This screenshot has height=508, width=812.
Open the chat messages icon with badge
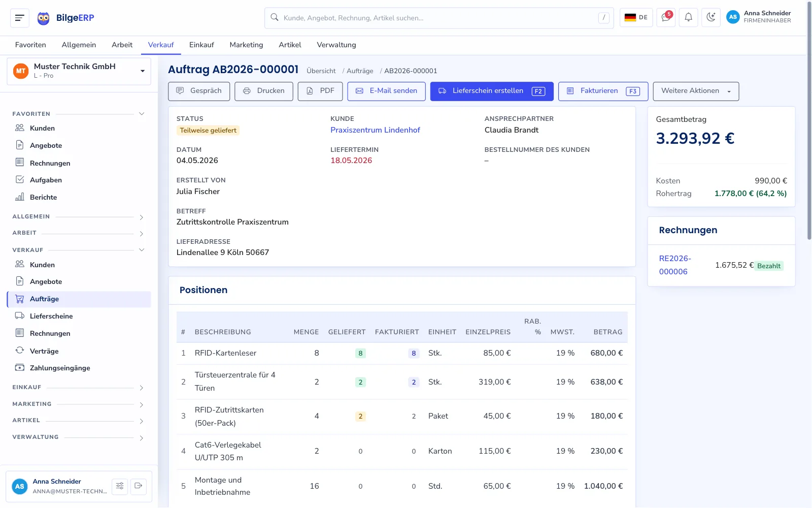tap(665, 17)
